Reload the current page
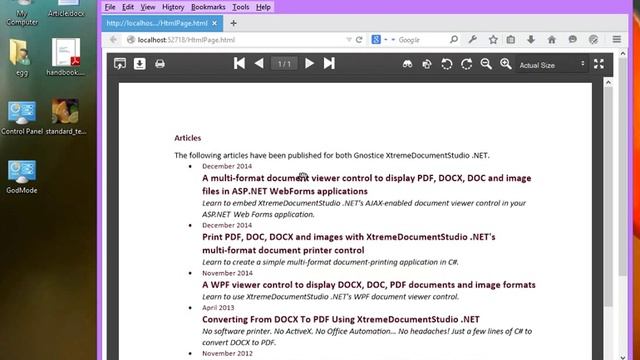Image resolution: width=640 pixels, height=360 pixels. [x=359, y=40]
